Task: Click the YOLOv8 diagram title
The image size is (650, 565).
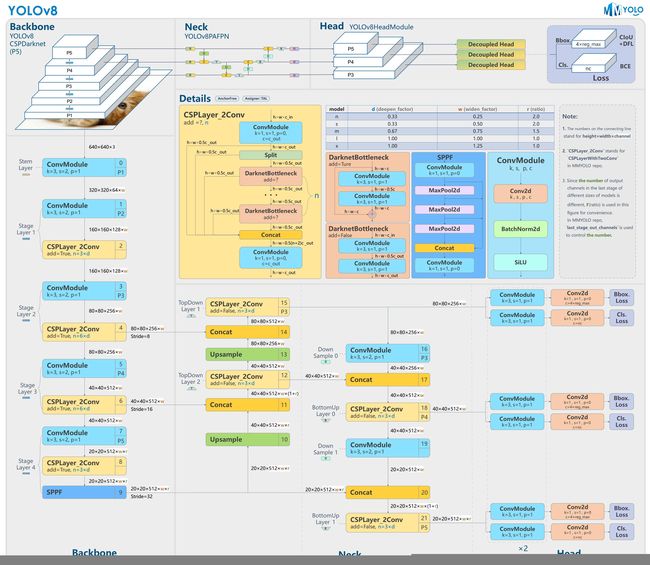Action: (x=33, y=10)
